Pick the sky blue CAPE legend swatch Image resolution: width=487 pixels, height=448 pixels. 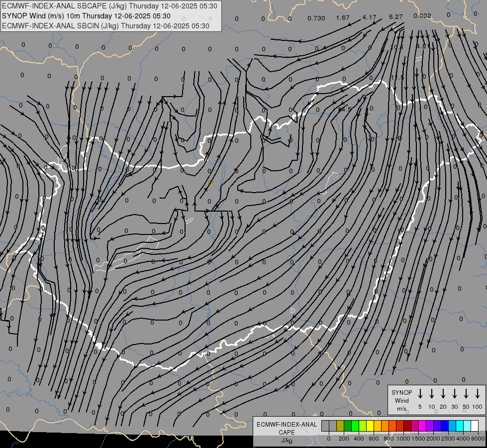pyautogui.click(x=452, y=426)
